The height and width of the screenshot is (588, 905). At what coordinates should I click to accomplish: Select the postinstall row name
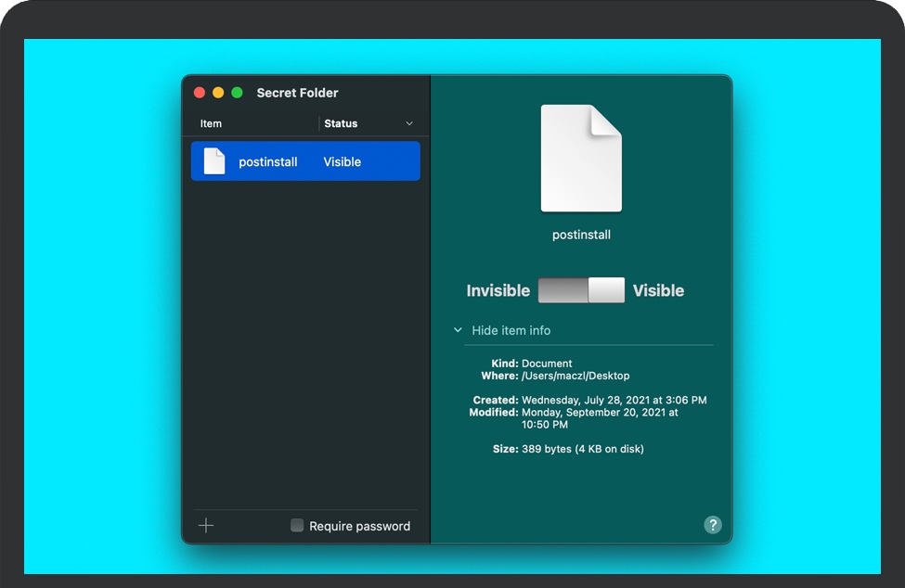[x=268, y=162]
